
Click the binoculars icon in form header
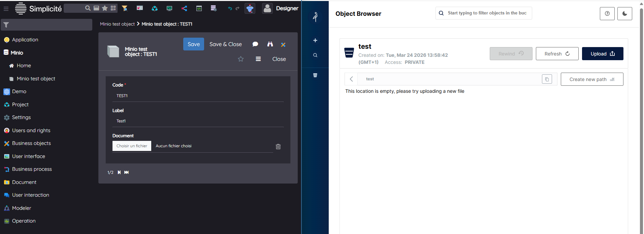click(270, 44)
